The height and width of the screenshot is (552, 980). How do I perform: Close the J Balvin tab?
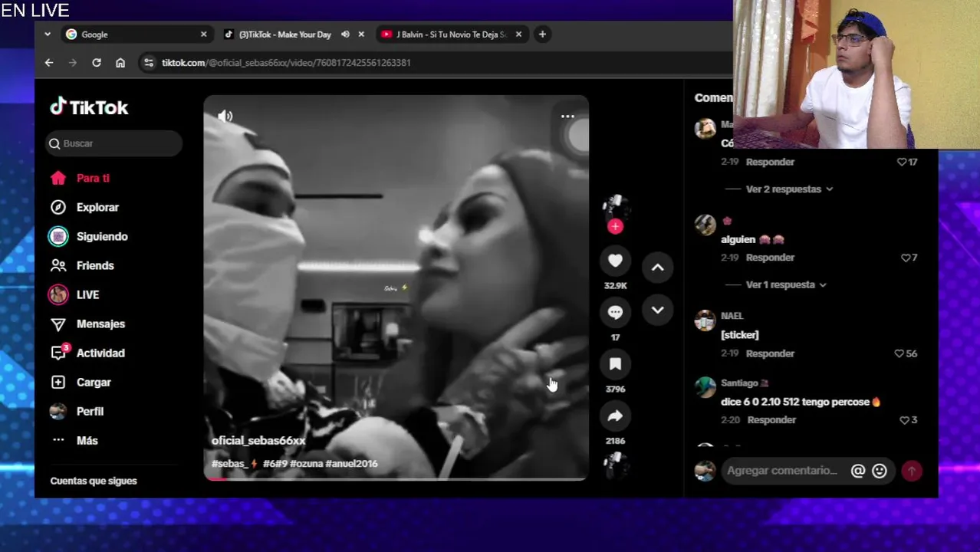(x=518, y=34)
